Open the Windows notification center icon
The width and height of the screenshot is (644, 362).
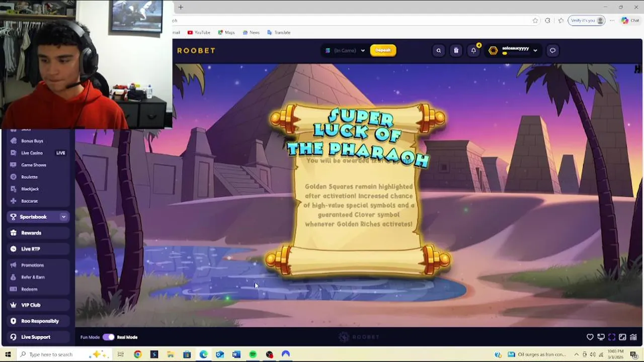pos(633,354)
